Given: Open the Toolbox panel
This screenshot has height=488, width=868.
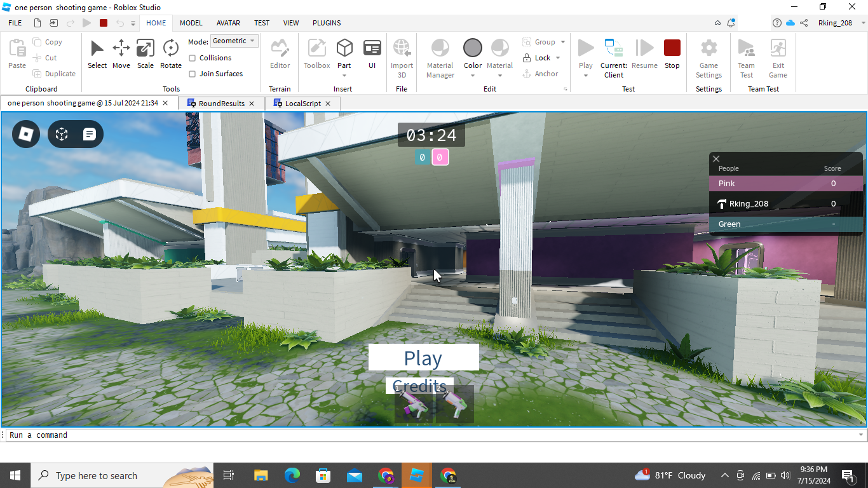Looking at the screenshot, I should point(316,54).
